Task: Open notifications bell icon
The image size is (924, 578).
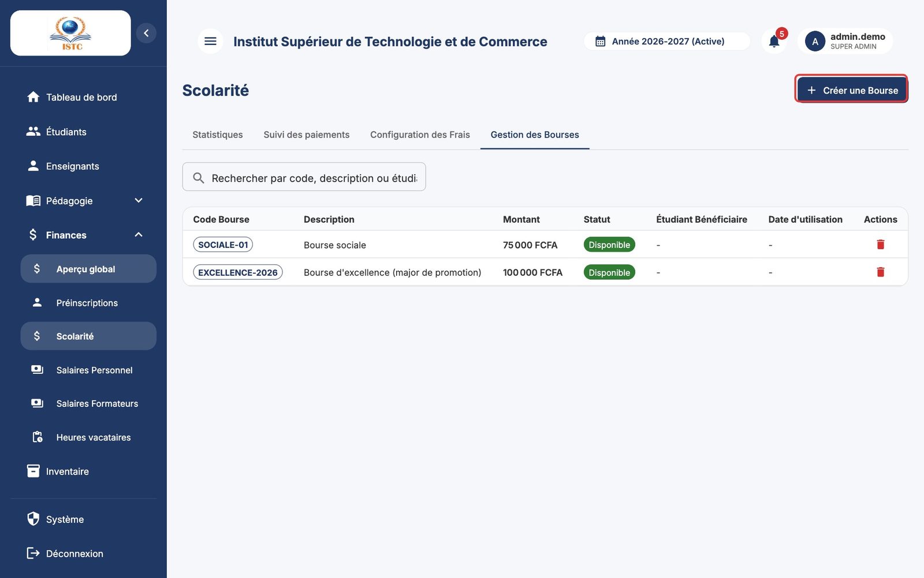Action: [x=774, y=41]
